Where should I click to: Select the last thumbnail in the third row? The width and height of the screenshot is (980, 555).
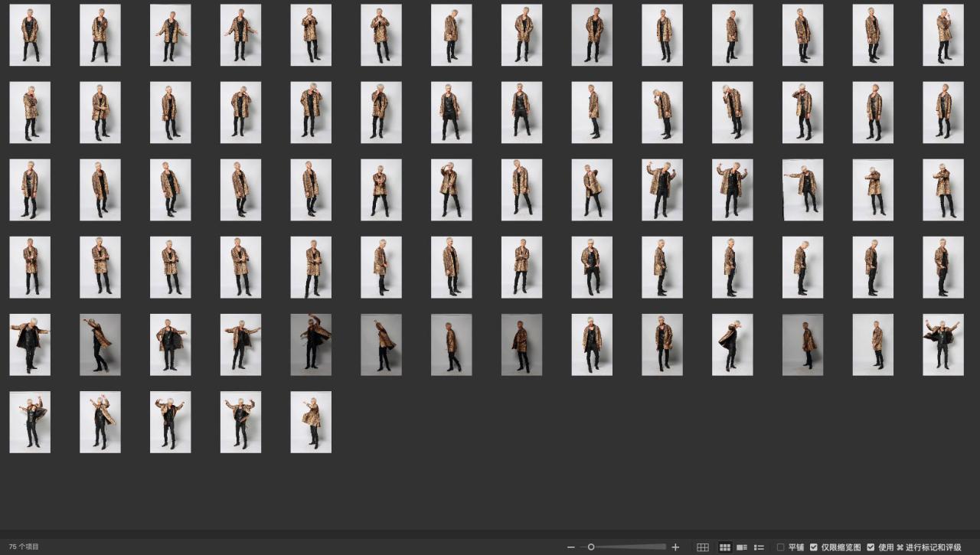point(942,190)
